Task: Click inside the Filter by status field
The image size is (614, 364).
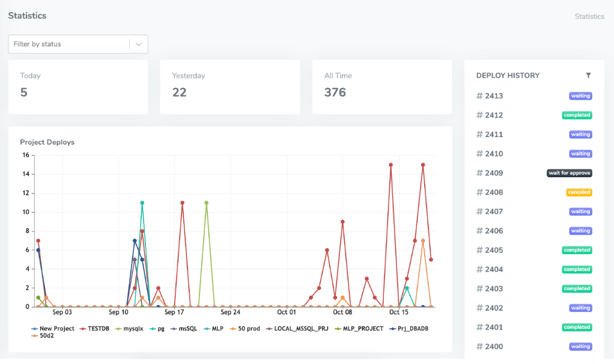Action: (69, 44)
